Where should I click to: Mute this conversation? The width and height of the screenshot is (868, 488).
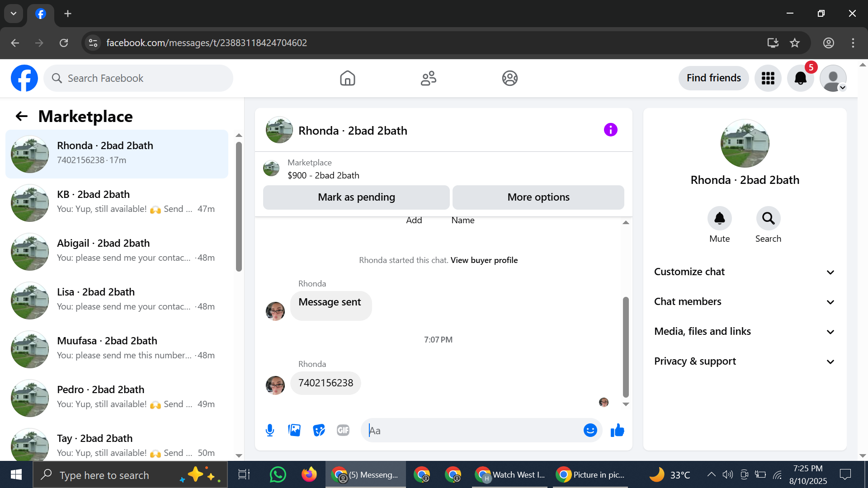[x=719, y=219]
